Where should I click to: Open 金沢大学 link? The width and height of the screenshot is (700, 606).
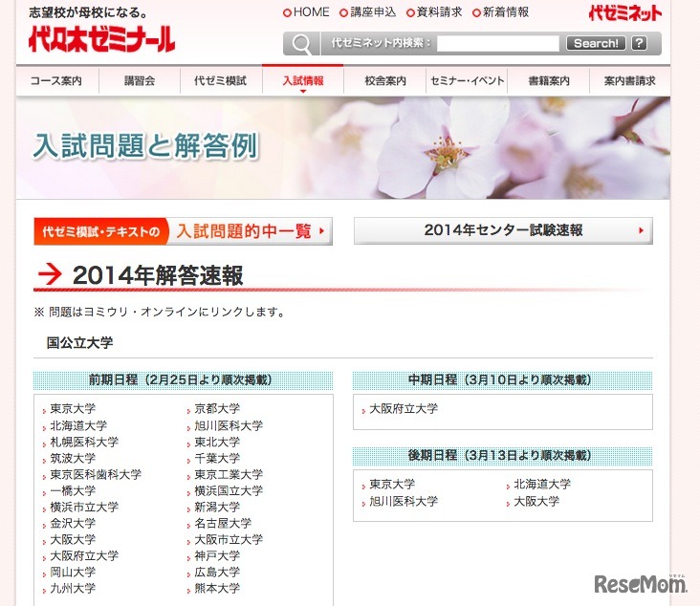(x=73, y=523)
